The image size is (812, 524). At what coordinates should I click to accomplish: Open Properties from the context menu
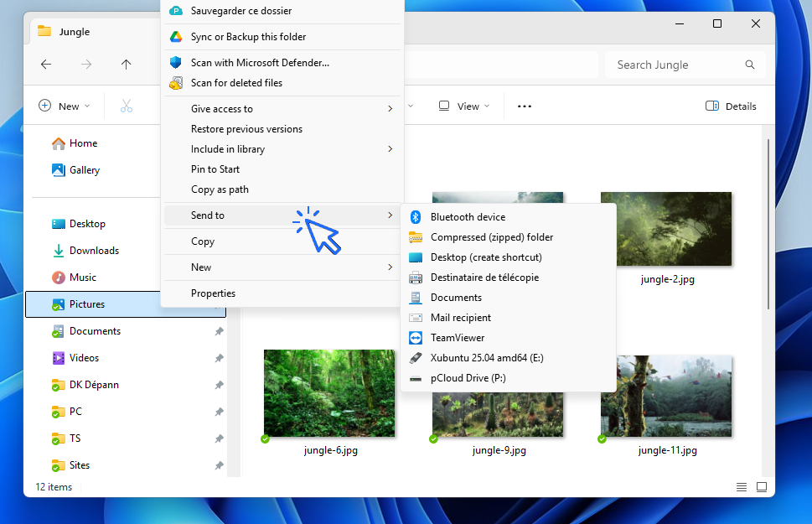click(x=282, y=293)
